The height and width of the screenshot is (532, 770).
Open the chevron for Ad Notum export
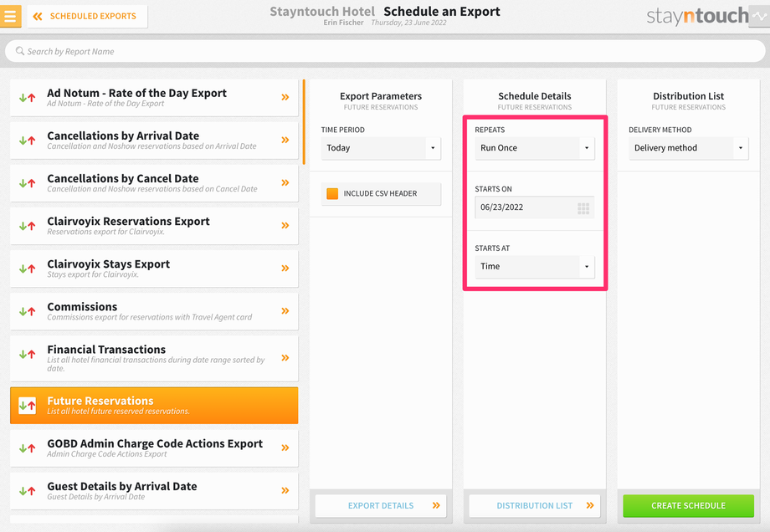[285, 97]
